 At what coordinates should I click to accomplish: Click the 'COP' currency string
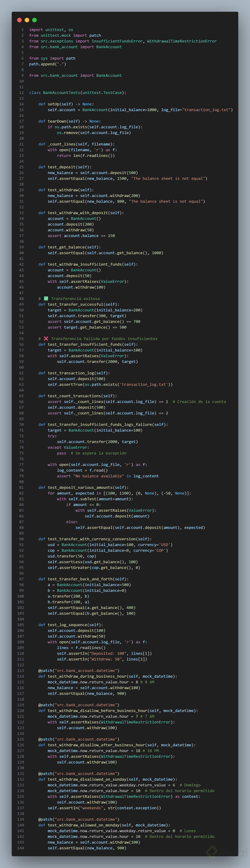[x=160, y=551]
